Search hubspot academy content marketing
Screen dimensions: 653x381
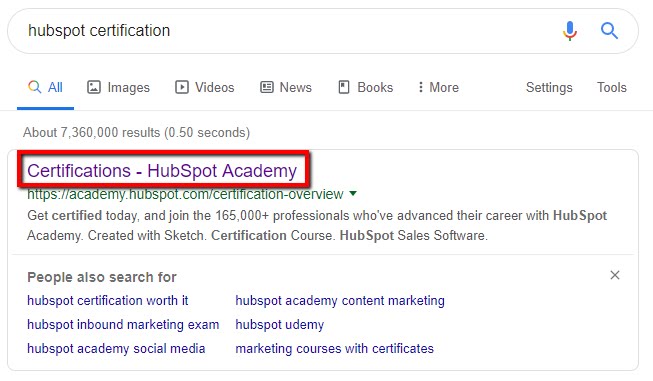(340, 301)
